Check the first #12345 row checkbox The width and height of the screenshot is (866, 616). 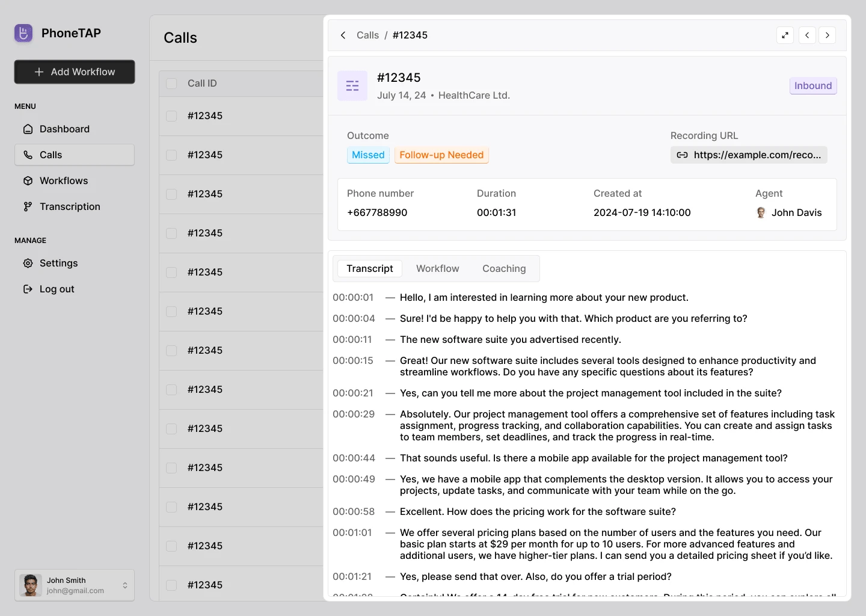click(x=171, y=116)
